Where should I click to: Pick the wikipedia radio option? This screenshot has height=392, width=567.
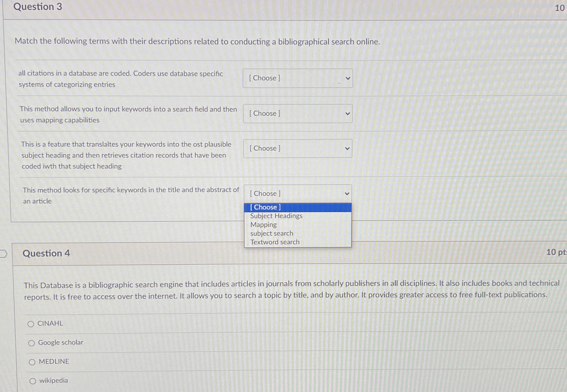click(x=33, y=381)
